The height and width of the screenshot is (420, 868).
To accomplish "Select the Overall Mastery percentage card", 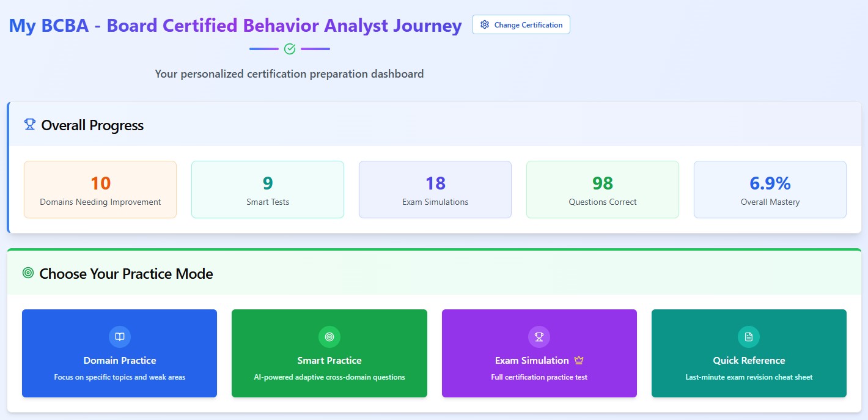I will click(x=770, y=190).
